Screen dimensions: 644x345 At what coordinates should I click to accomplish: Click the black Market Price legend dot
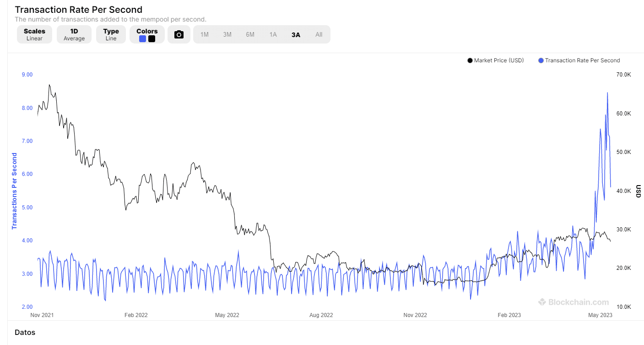click(470, 60)
